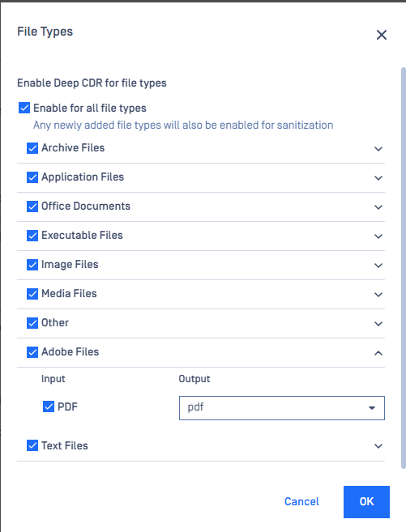Collapse the Adobe Files section chevron
This screenshot has height=532, width=406.
coord(378,353)
